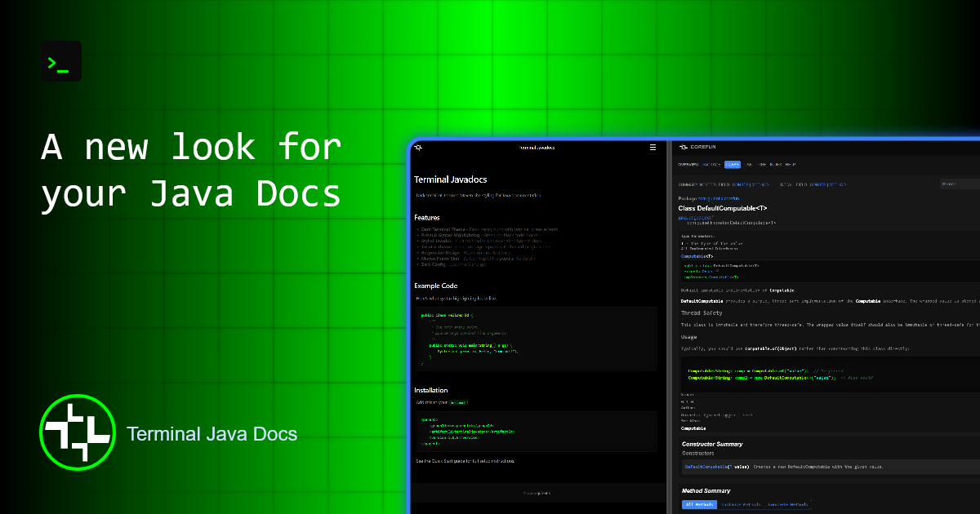The width and height of the screenshot is (980, 514).
Task: Open the HELP navigation item
Action: tap(791, 165)
